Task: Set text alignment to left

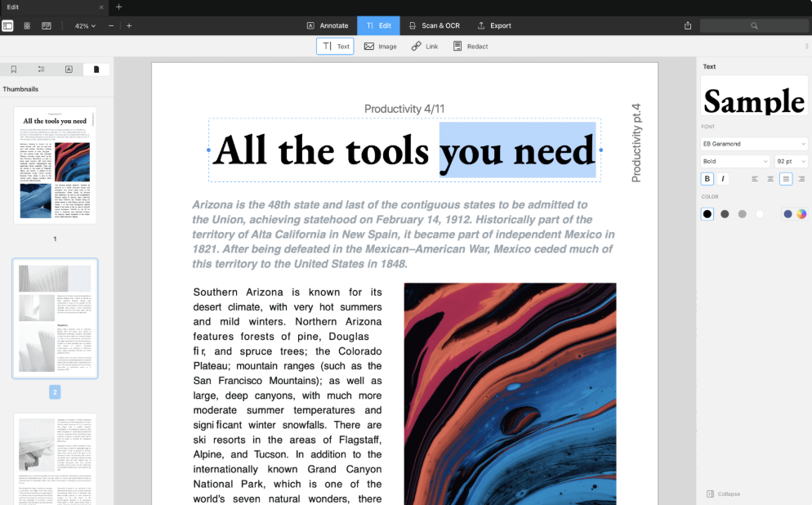Action: pyautogui.click(x=755, y=179)
